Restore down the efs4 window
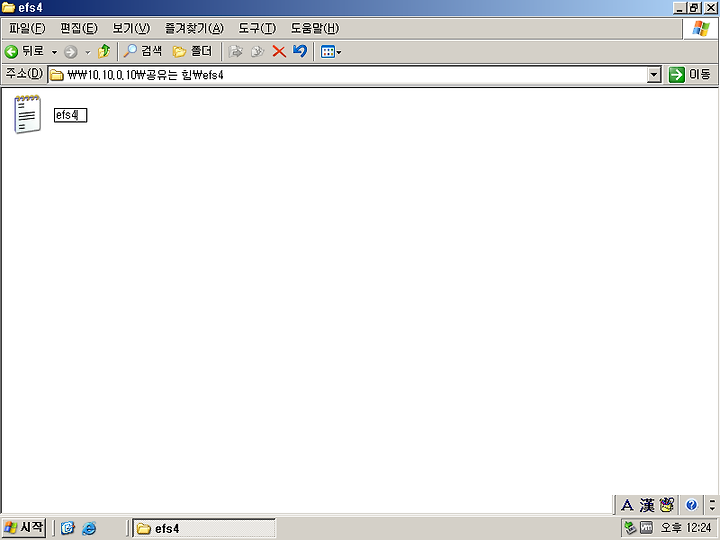The width and height of the screenshot is (720, 540). point(695,8)
